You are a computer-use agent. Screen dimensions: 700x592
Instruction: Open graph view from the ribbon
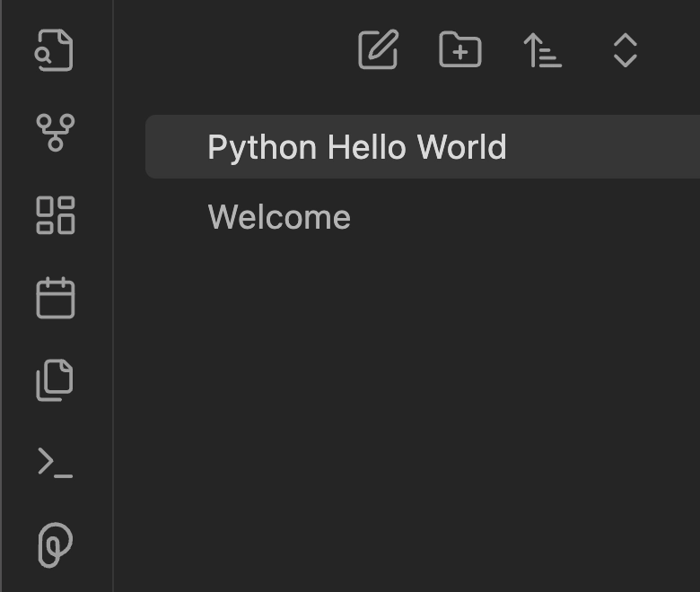[x=55, y=133]
